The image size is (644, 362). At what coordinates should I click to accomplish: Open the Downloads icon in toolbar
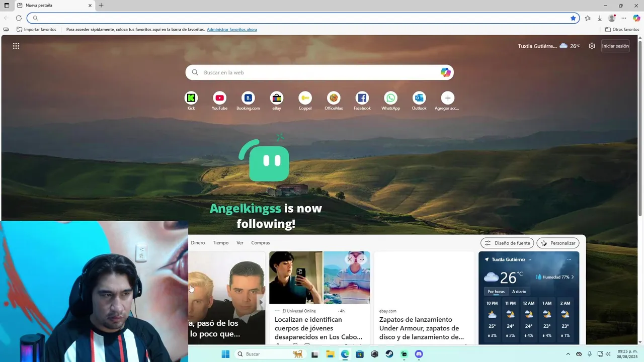600,18
